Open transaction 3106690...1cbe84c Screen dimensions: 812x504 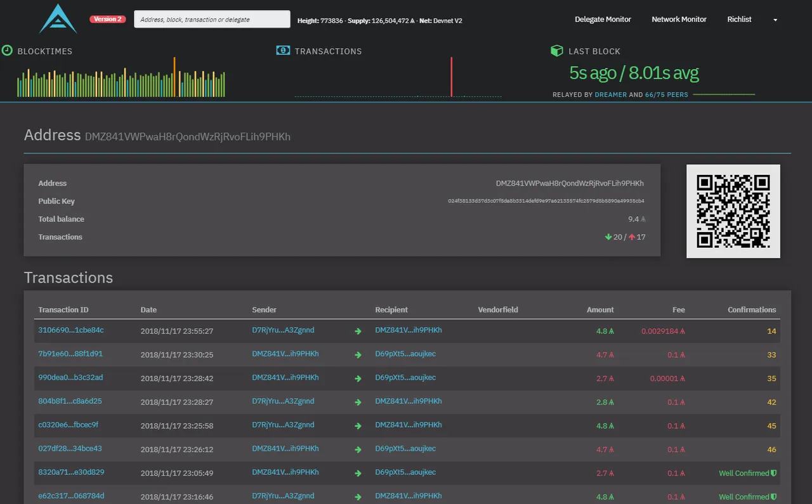(x=71, y=330)
